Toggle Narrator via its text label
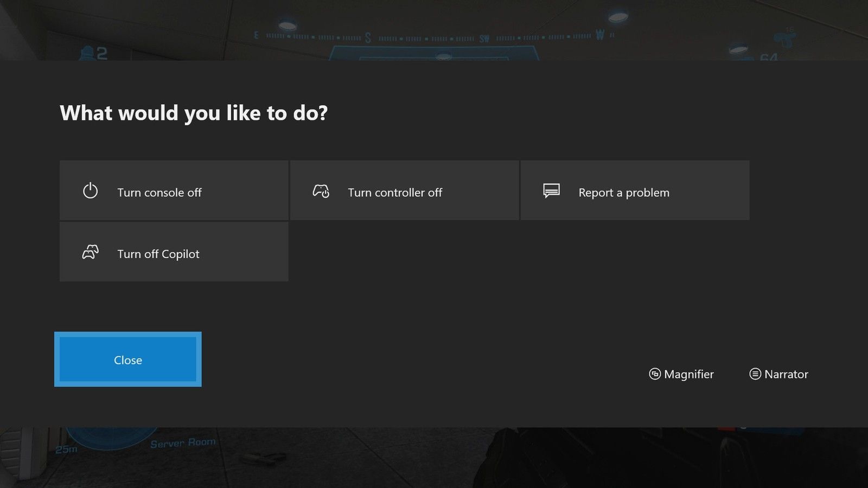 786,374
